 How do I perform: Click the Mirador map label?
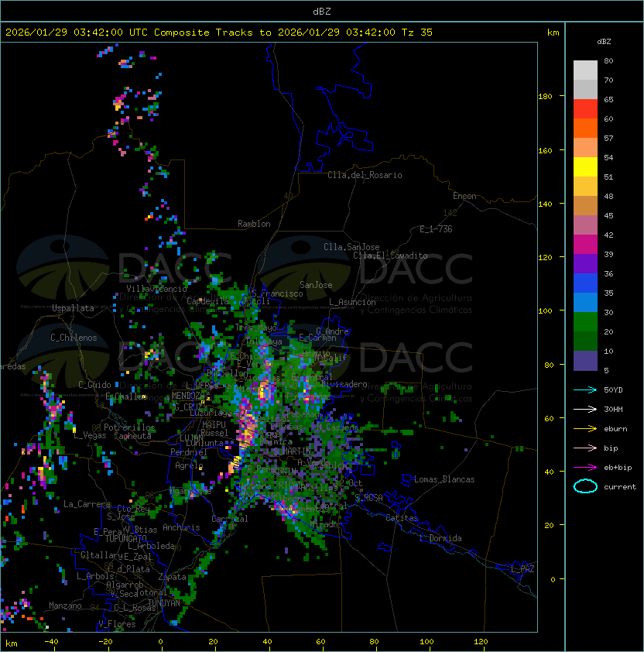pyautogui.click(x=327, y=524)
